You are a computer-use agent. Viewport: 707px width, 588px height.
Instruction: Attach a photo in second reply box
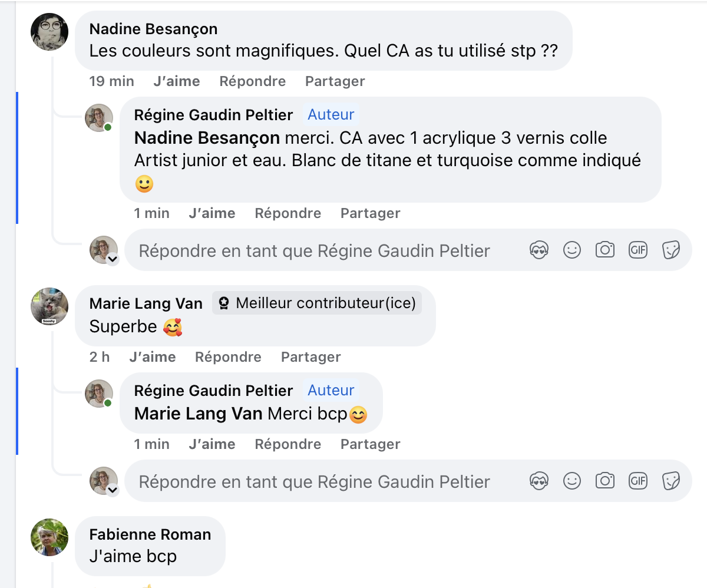[605, 481]
